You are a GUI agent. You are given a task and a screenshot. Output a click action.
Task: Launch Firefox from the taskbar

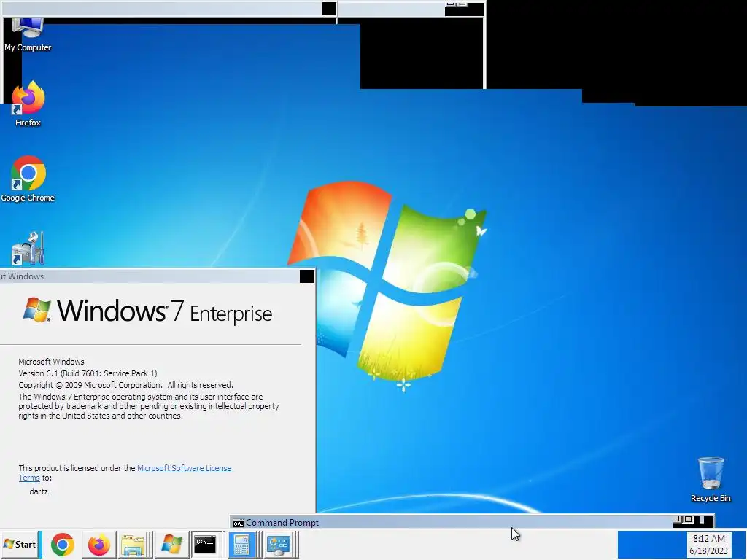[x=99, y=545]
